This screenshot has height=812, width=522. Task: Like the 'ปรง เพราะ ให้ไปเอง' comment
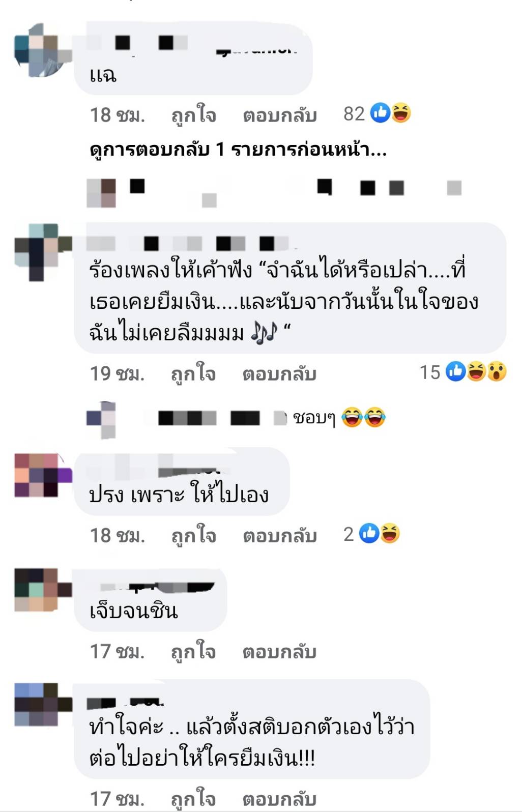[193, 535]
